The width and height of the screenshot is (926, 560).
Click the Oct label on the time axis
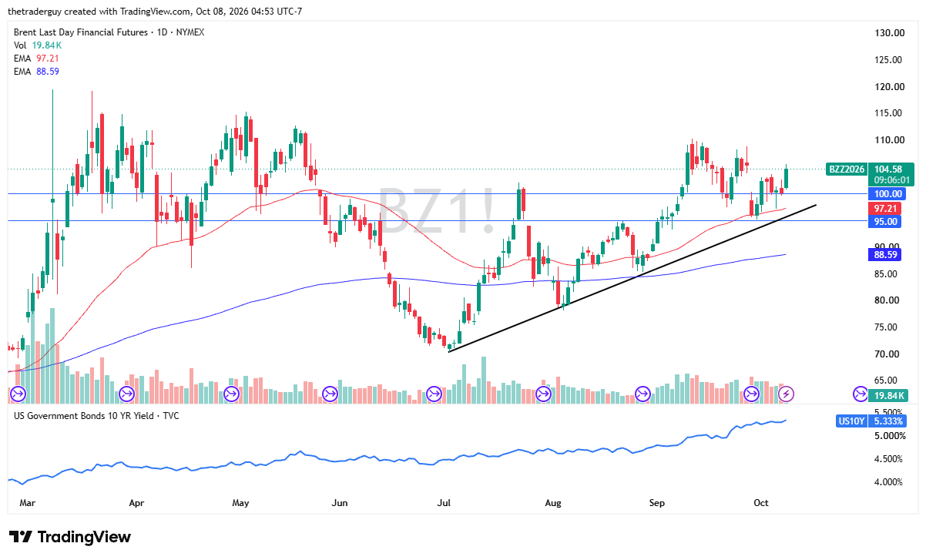[761, 503]
